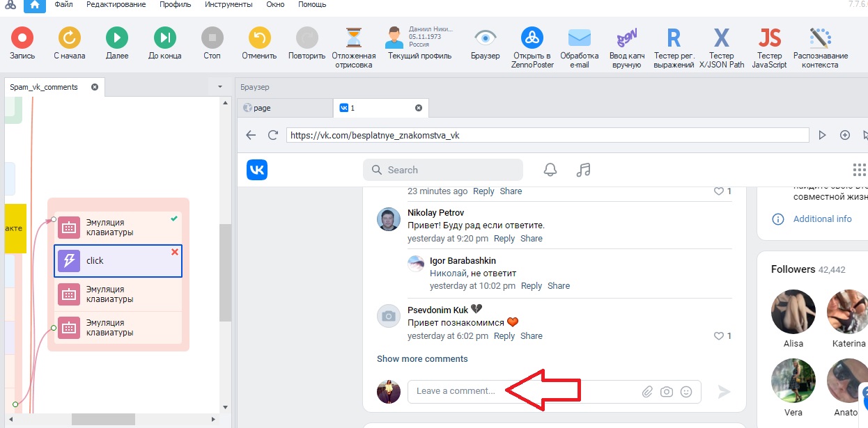
Task: Expand the project tabs dropdown arrow
Action: point(220,87)
